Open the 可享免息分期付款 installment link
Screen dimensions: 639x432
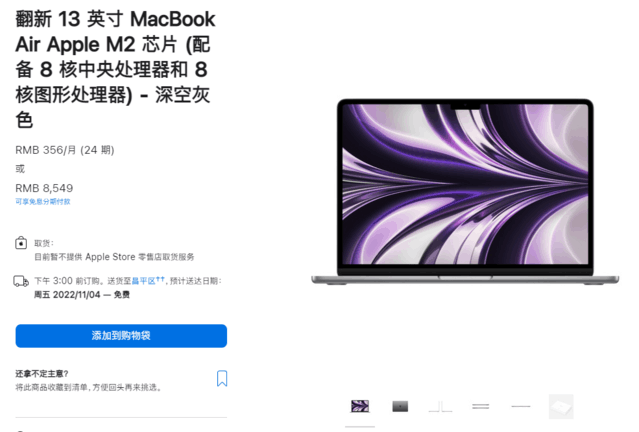pyautogui.click(x=43, y=201)
